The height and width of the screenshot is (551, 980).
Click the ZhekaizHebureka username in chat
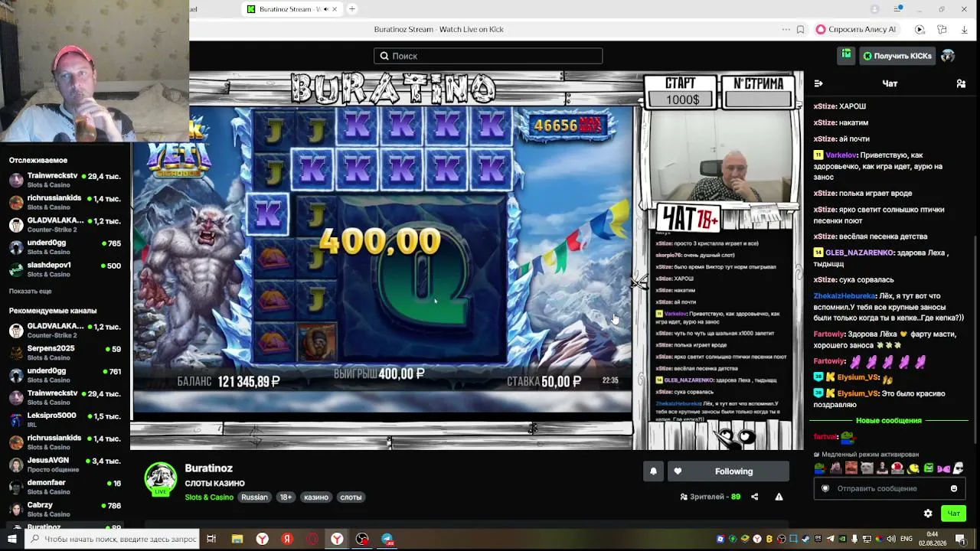[x=844, y=296]
